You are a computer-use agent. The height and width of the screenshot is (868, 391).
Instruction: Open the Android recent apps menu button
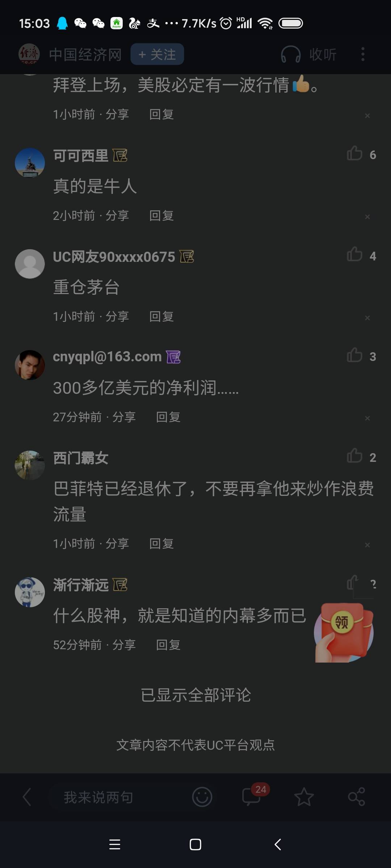(115, 844)
